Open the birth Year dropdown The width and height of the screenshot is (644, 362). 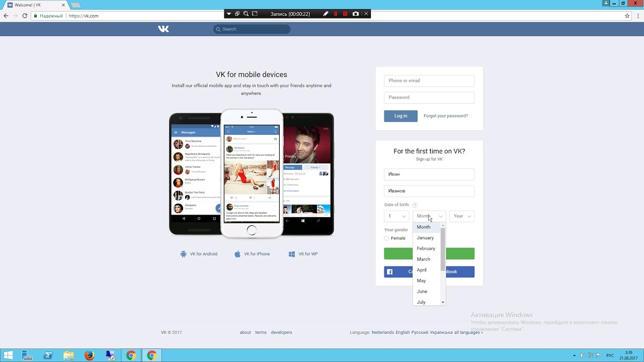pyautogui.click(x=462, y=216)
